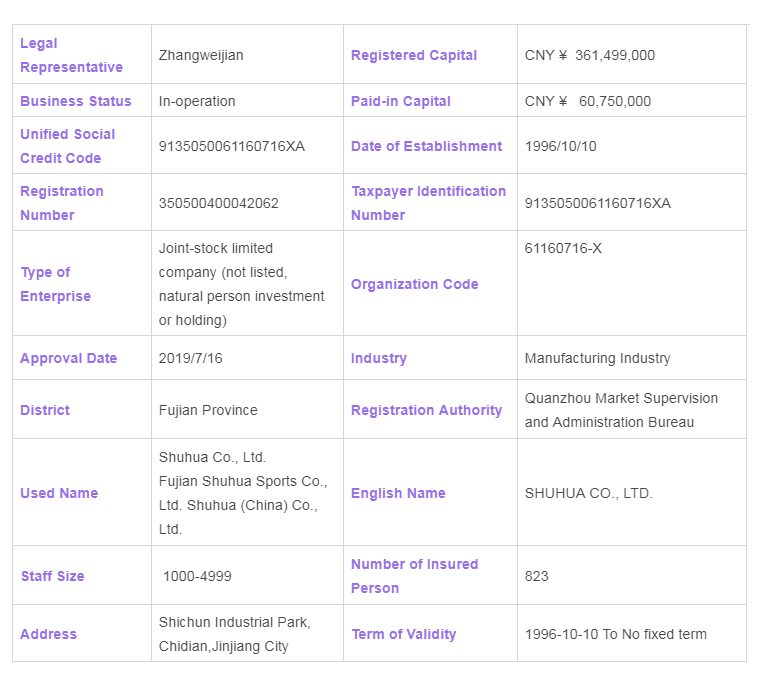This screenshot has height=683, width=763.
Task: Select the 1000-4999 staff size value
Action: point(197,576)
